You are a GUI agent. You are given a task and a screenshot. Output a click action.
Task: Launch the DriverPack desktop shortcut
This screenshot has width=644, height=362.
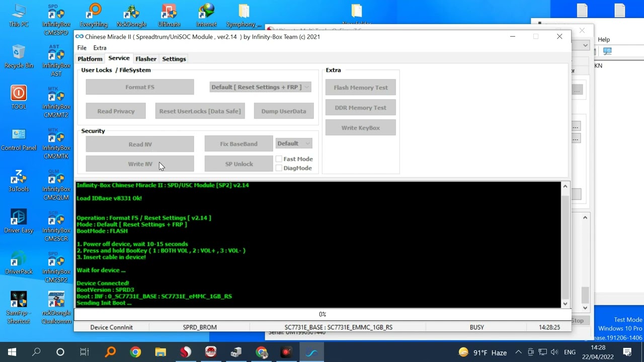[x=19, y=262]
